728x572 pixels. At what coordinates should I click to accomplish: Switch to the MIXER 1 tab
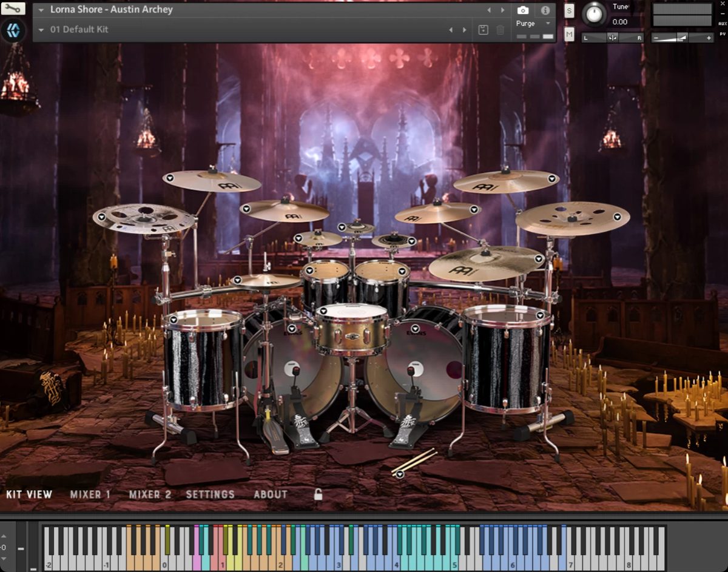pos(90,494)
